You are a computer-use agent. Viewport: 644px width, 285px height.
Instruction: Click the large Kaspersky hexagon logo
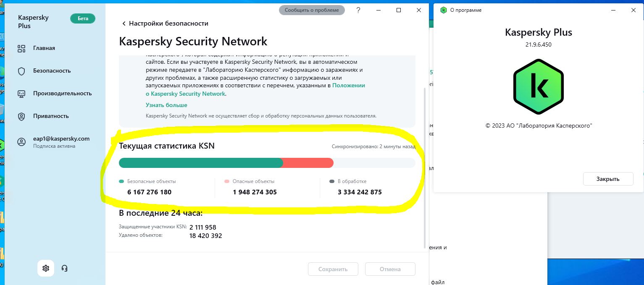[538, 86]
